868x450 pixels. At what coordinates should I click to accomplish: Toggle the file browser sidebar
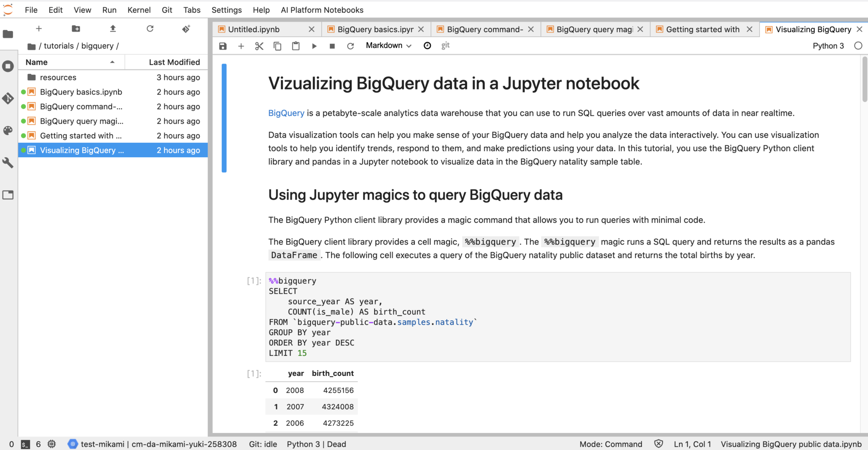coord(8,34)
